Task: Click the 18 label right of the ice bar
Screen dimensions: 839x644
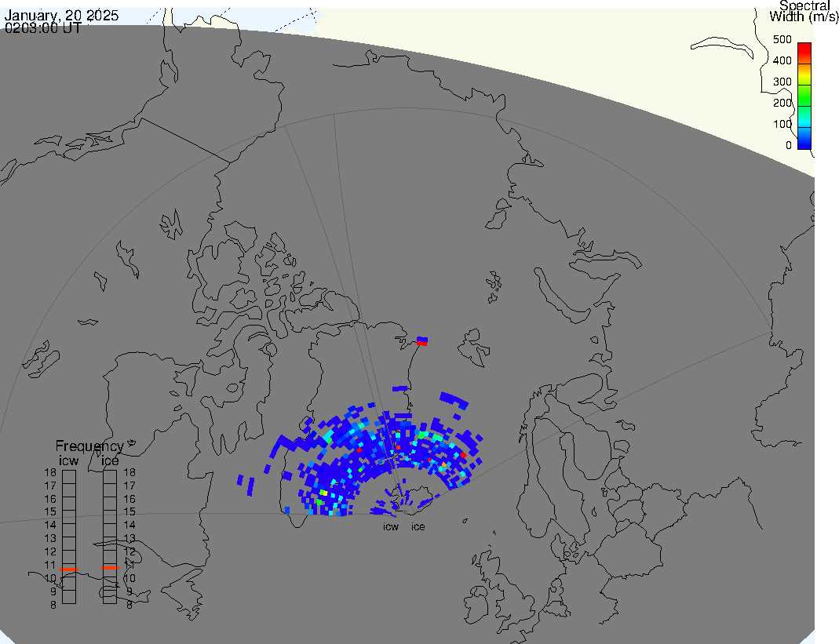Action: [x=129, y=472]
